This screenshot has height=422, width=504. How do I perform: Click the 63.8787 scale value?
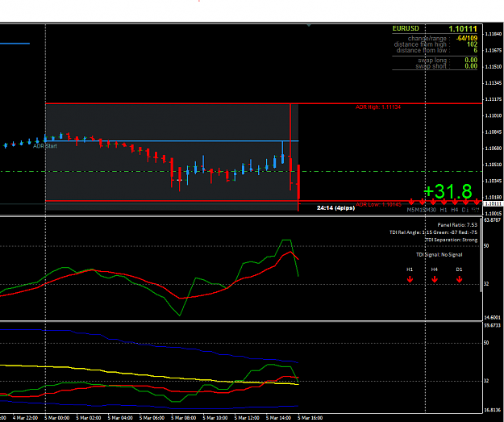[x=492, y=220]
